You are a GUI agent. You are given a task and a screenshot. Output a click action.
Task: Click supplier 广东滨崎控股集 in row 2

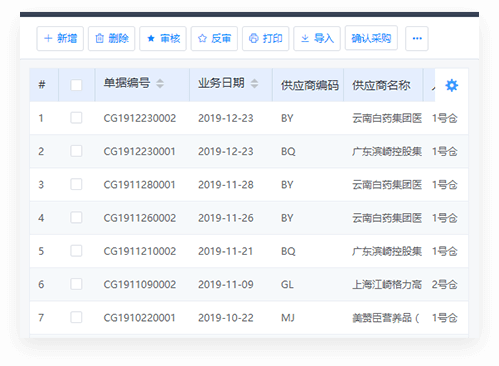point(387,152)
